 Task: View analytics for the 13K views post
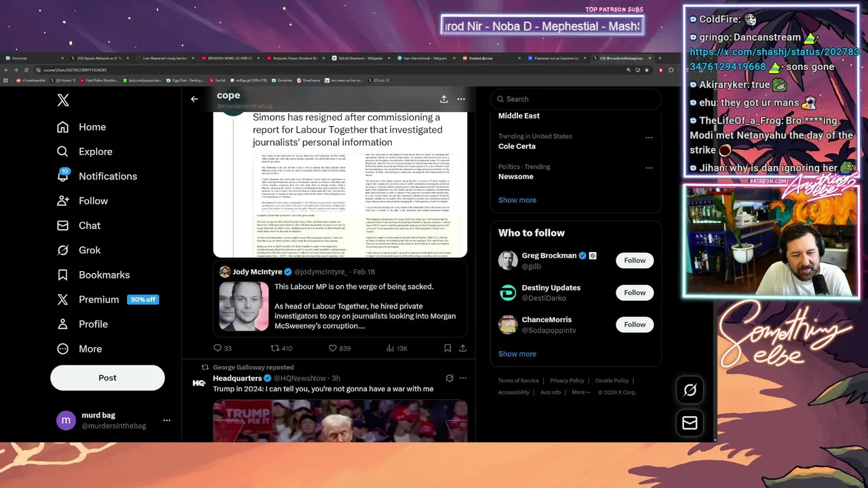coord(397,348)
